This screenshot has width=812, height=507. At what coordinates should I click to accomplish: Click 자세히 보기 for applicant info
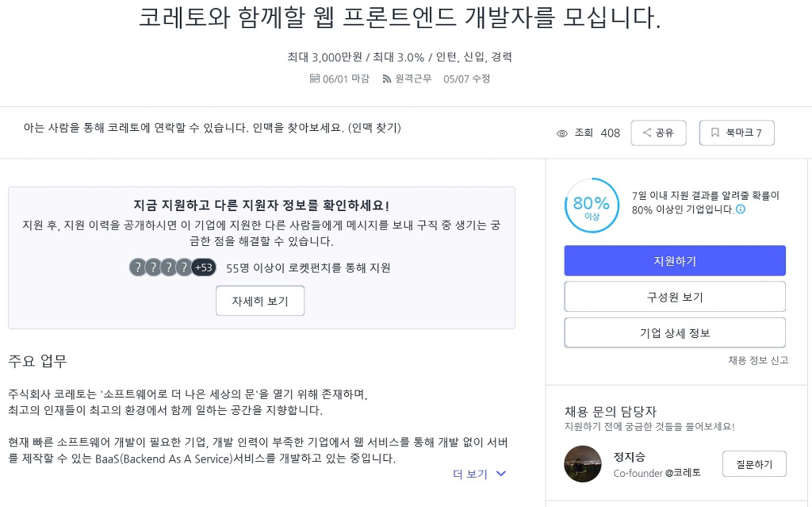[260, 301]
